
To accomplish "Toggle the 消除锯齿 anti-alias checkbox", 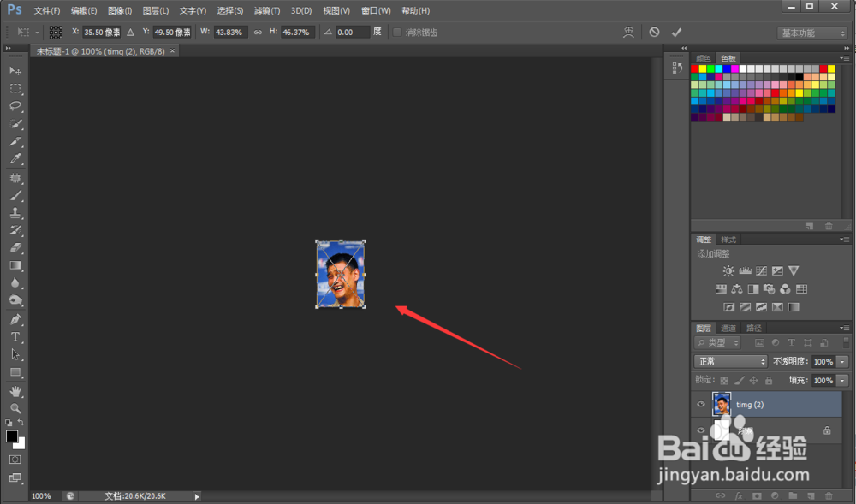I will pyautogui.click(x=397, y=33).
